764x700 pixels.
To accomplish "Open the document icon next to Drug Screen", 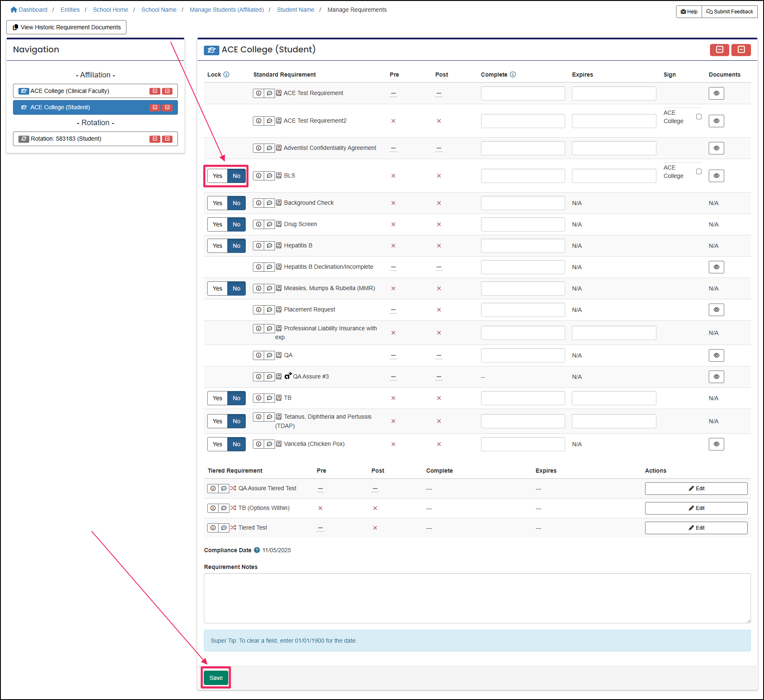I will (x=279, y=224).
